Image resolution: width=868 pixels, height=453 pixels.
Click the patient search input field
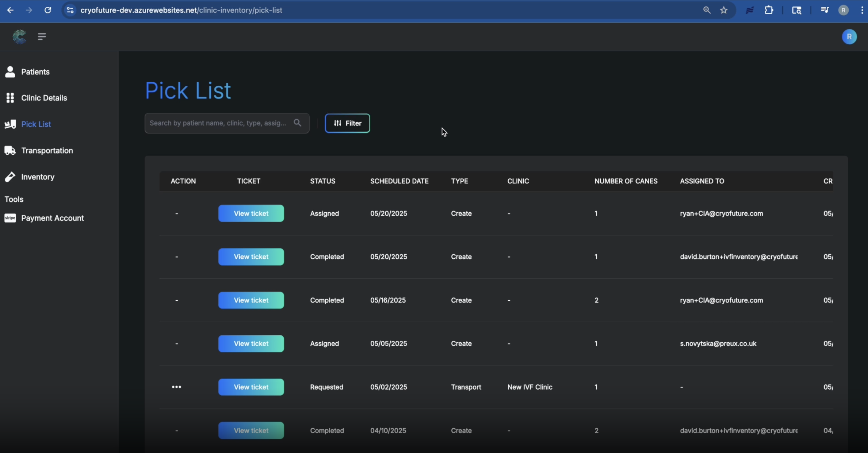(x=219, y=123)
